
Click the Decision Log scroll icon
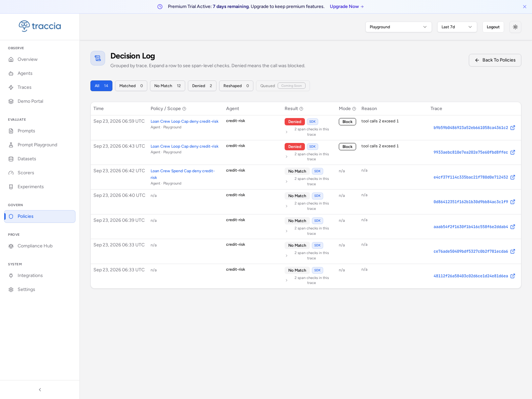(x=98, y=58)
